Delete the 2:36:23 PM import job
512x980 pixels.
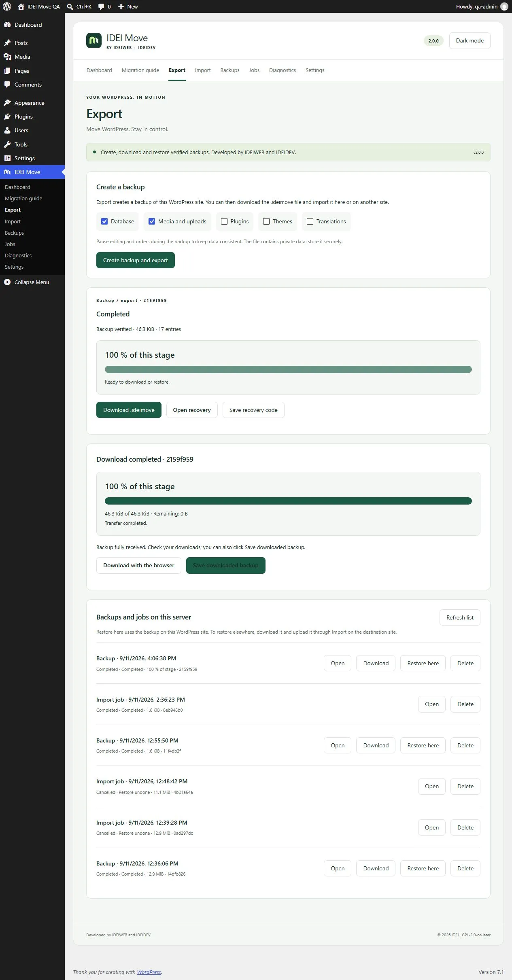465,704
